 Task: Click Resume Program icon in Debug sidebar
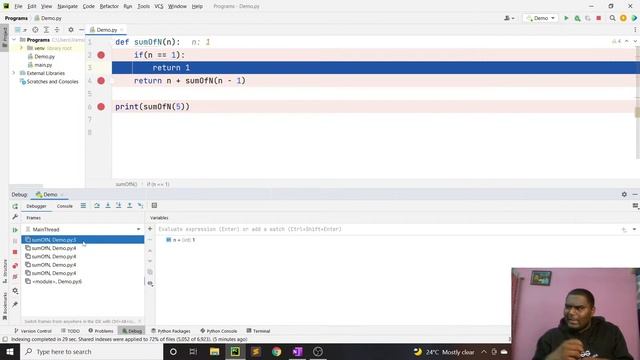point(15,230)
